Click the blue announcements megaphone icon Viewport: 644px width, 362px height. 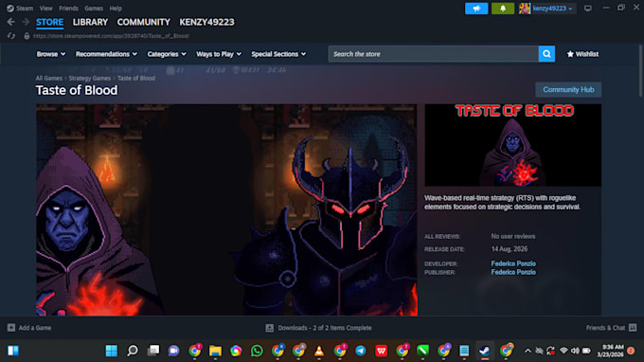476,9
